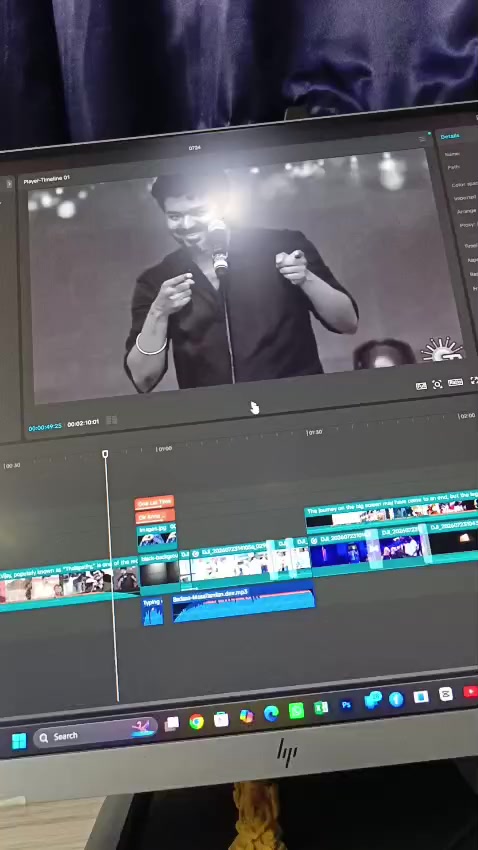The width and height of the screenshot is (478, 850).
Task: Click the grid icon beside the timecode
Action: [x=112, y=420]
